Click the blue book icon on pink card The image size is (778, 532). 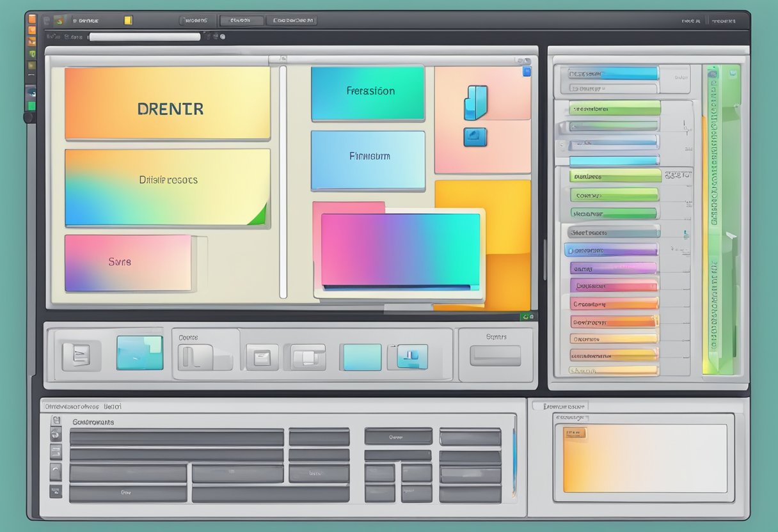tap(475, 102)
